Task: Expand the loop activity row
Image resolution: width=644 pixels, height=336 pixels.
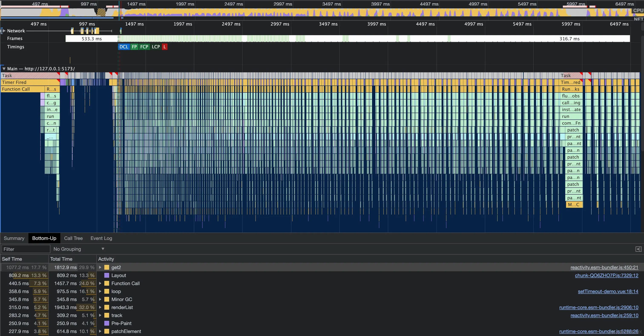Action: [100, 291]
